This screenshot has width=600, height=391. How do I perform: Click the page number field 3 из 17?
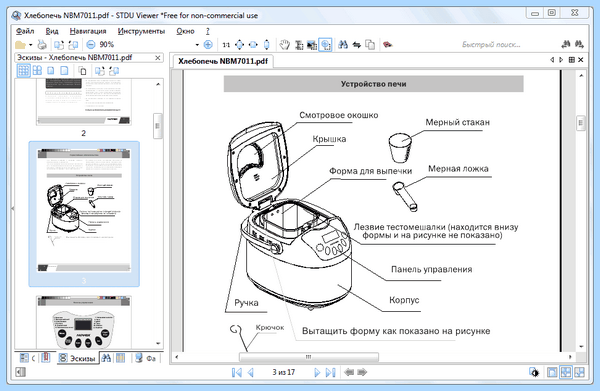[x=284, y=372]
